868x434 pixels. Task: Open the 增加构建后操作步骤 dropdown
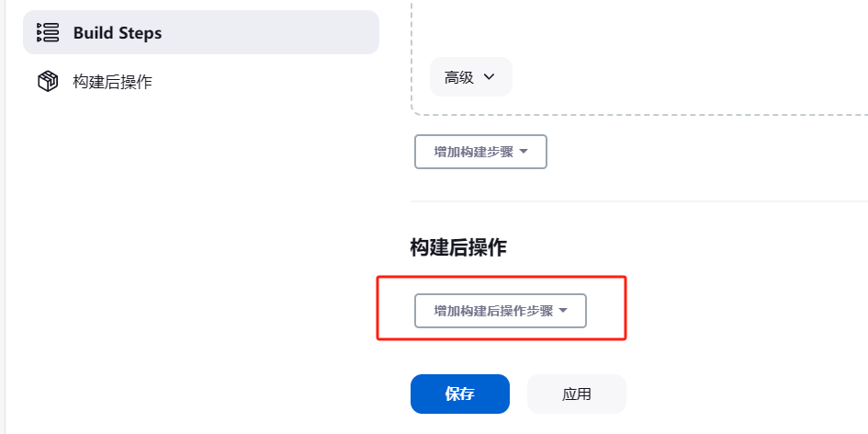click(x=501, y=311)
